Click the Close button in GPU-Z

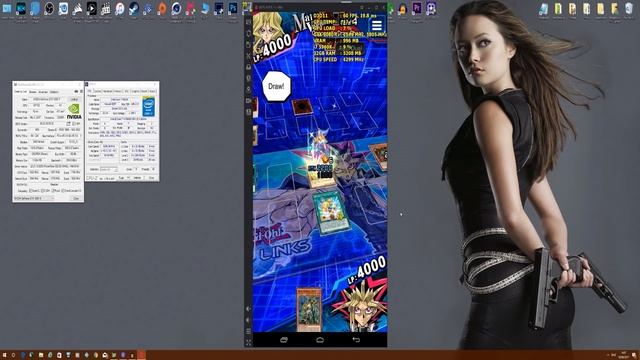(76, 198)
